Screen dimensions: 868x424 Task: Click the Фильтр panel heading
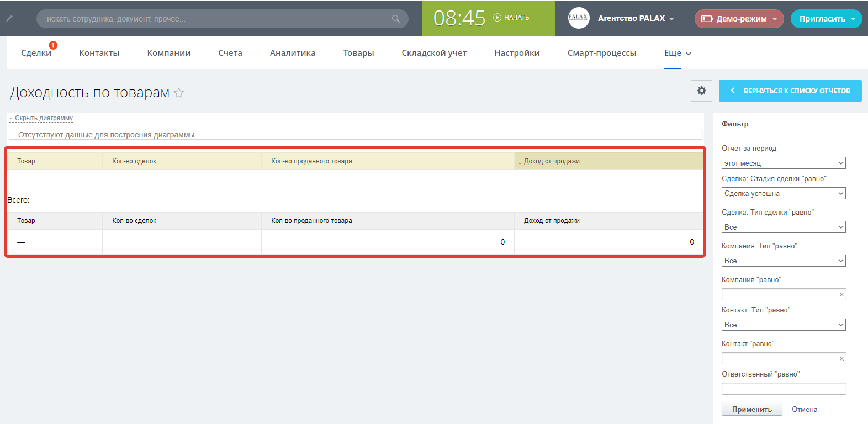click(x=735, y=124)
